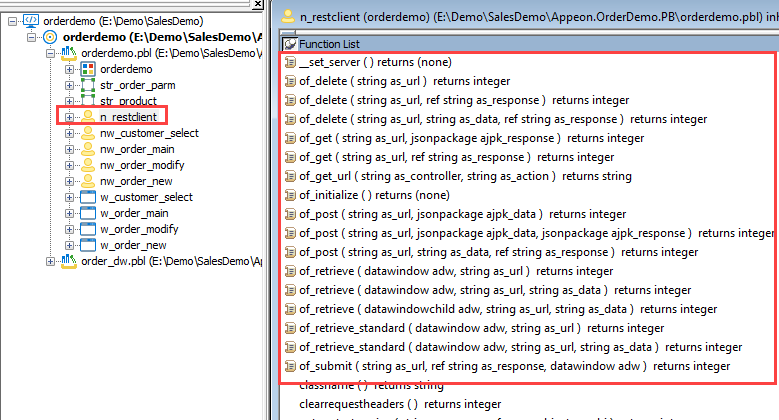The height and width of the screenshot is (420, 779).
Task: Select of_post with only jsonpackage ajpk_data
Action: click(x=463, y=214)
